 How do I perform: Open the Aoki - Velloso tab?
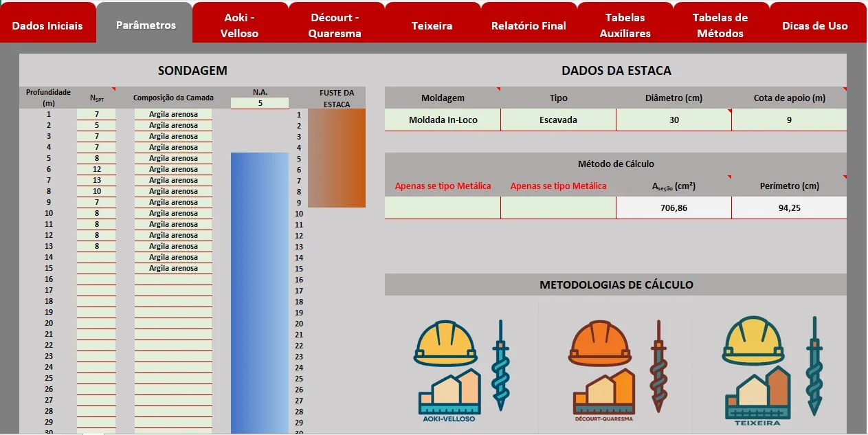[x=240, y=25]
